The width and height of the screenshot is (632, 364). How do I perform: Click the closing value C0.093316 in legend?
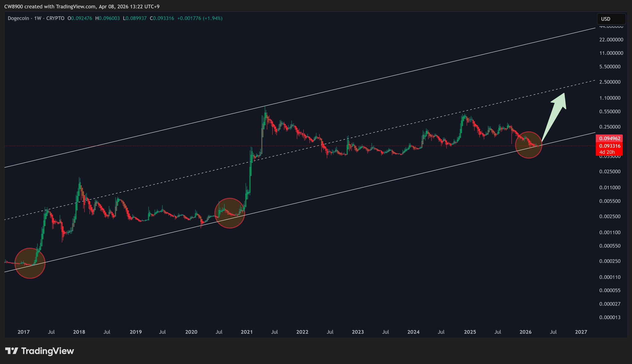(162, 18)
